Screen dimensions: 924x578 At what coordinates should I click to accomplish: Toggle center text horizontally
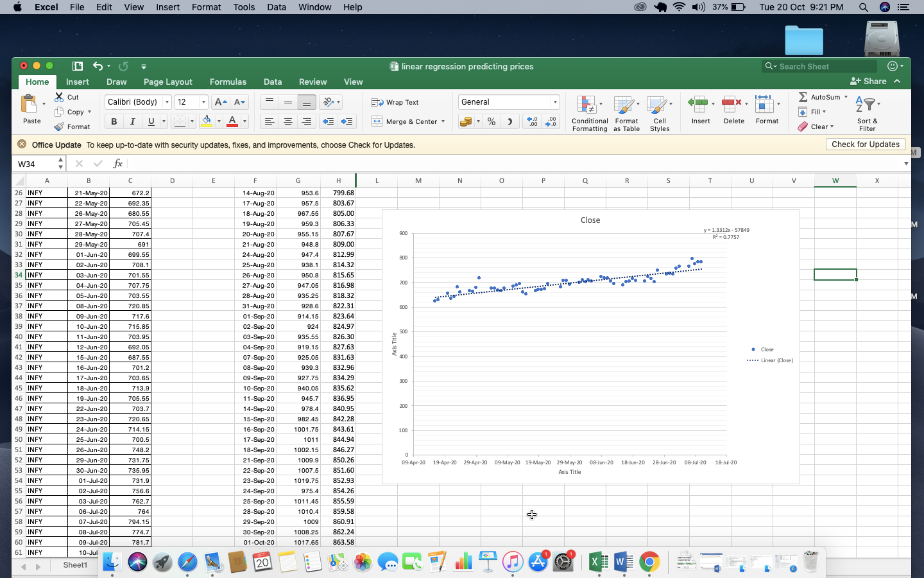pyautogui.click(x=288, y=121)
